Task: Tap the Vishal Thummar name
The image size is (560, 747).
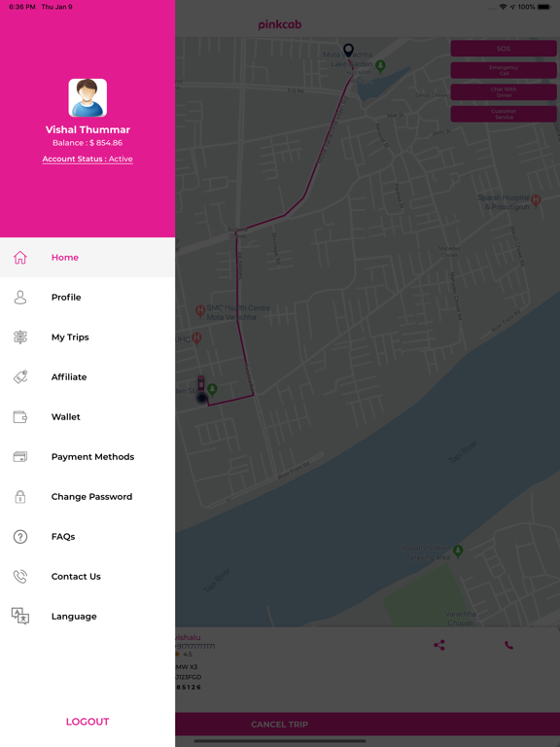Action: tap(87, 129)
